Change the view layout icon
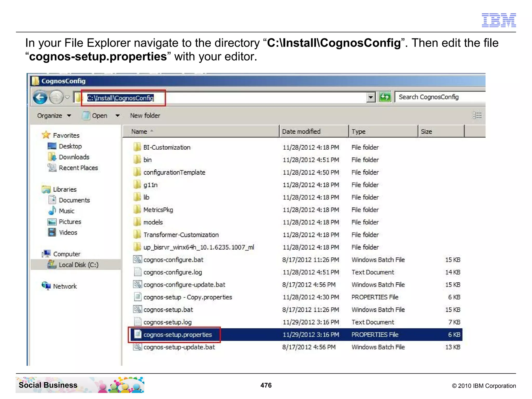532x399 pixels. (477, 115)
